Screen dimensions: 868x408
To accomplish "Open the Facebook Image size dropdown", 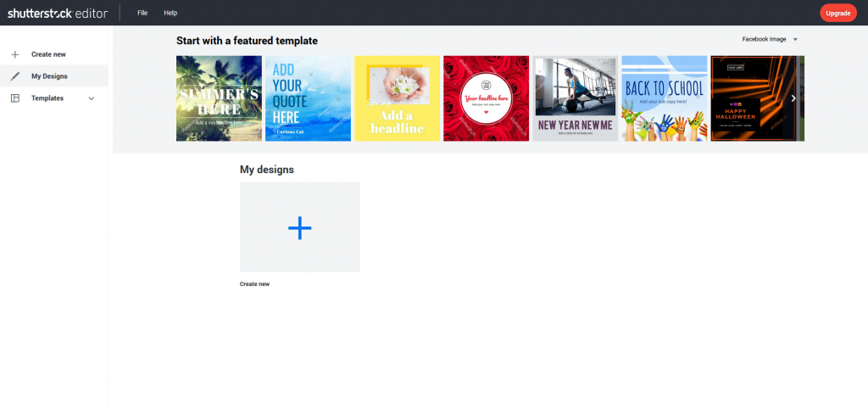I will click(x=770, y=39).
